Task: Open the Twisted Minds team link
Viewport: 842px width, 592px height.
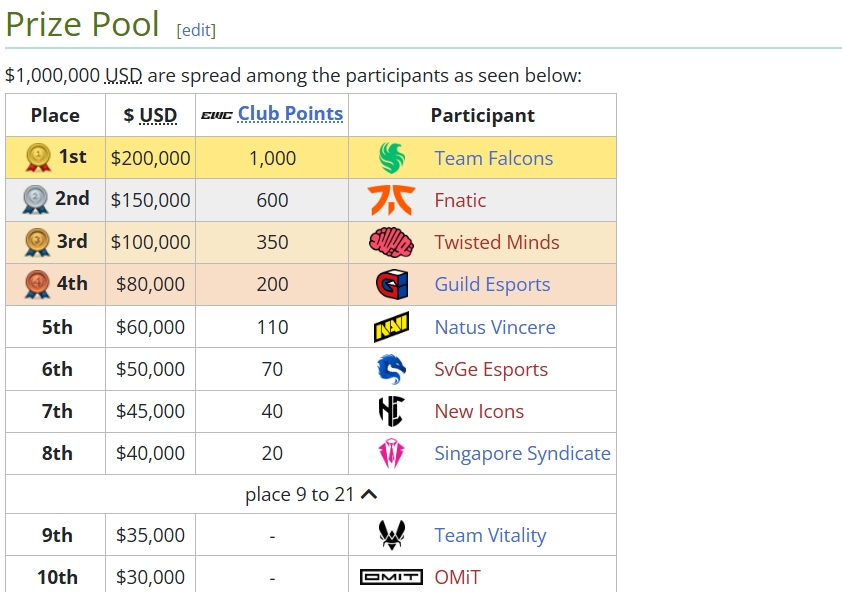Action: coord(497,242)
